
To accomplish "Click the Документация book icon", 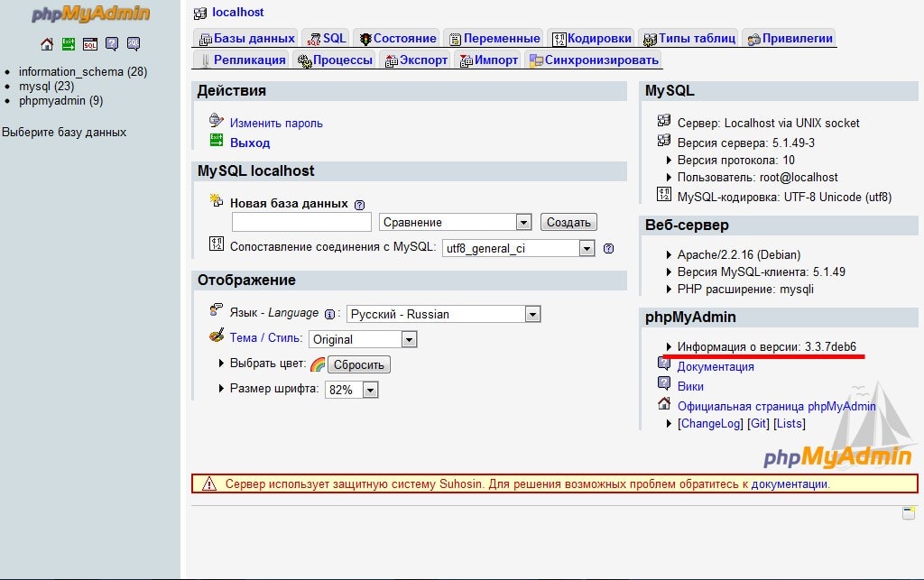I will pyautogui.click(x=664, y=364).
